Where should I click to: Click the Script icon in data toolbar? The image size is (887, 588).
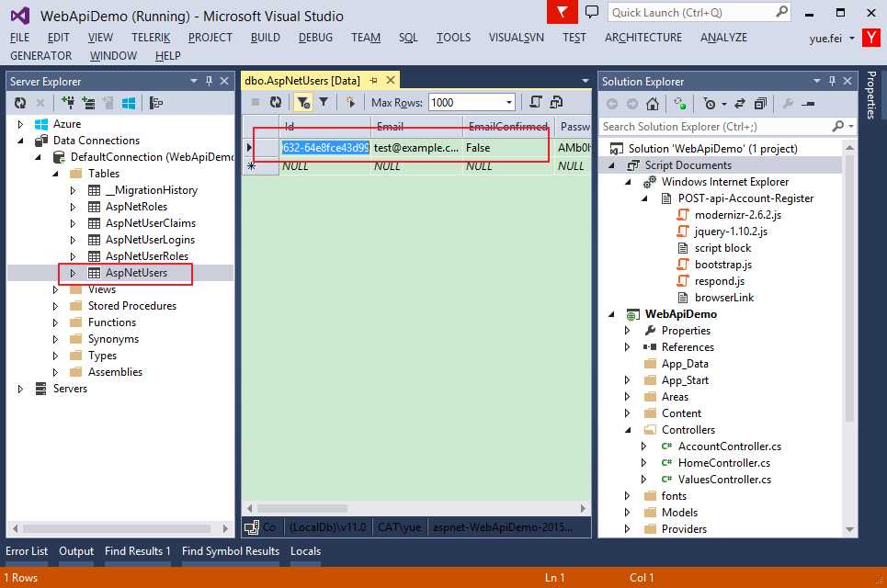tap(536, 102)
